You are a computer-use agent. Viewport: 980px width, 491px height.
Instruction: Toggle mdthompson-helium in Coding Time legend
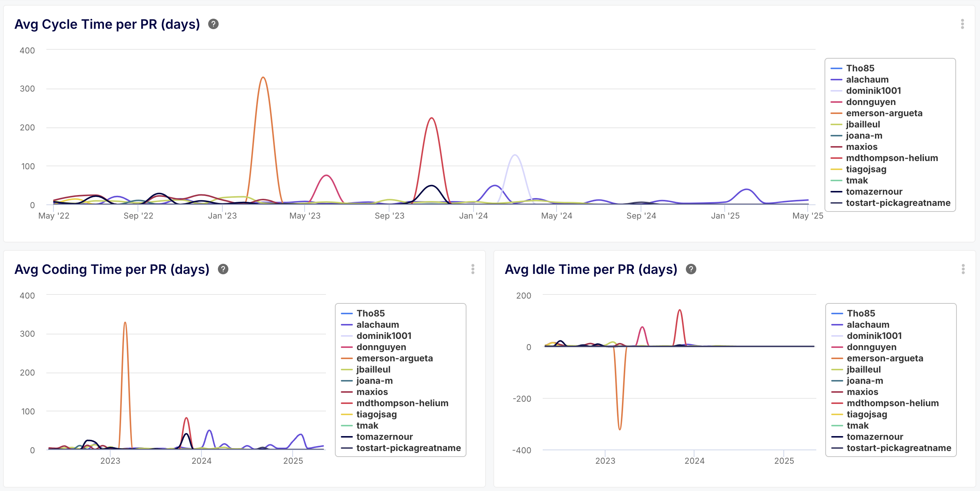pyautogui.click(x=402, y=403)
